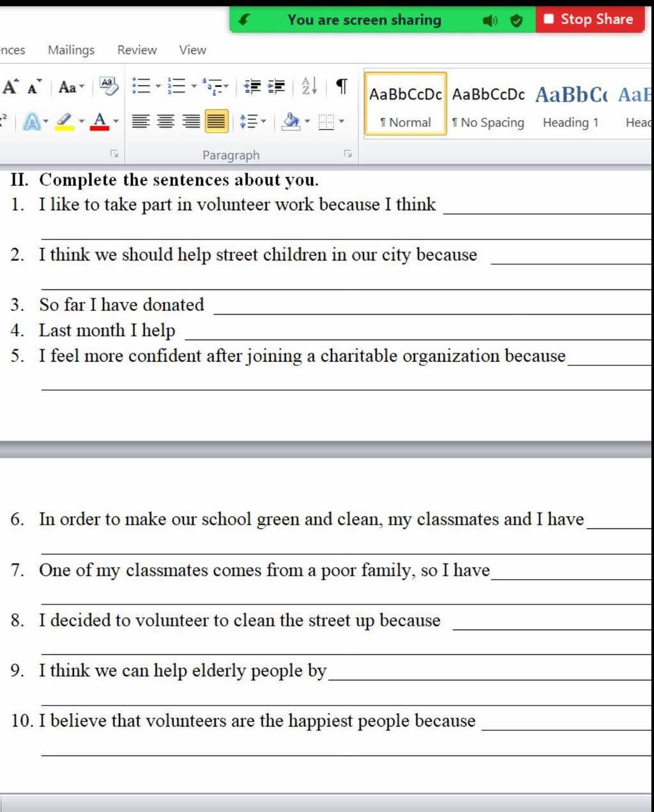Open the multilevel list menu
Screen dimensions: 654x812
(x=215, y=86)
